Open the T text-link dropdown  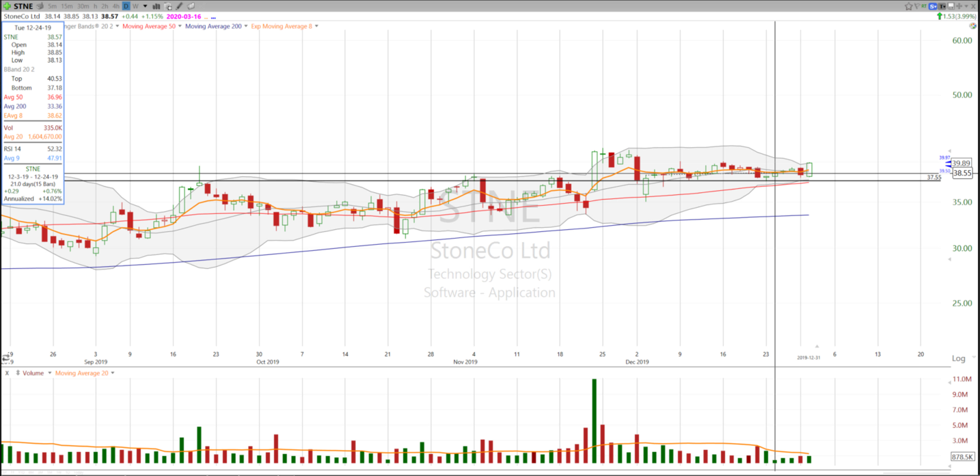[x=942, y=6]
